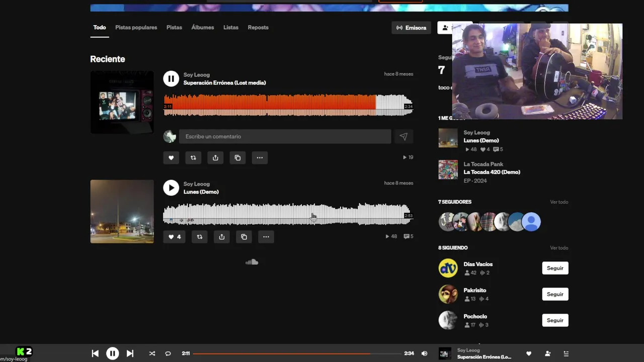The height and width of the screenshot is (362, 644).
Task: Seek in Lunes (Demo) waveform
Action: tap(288, 214)
